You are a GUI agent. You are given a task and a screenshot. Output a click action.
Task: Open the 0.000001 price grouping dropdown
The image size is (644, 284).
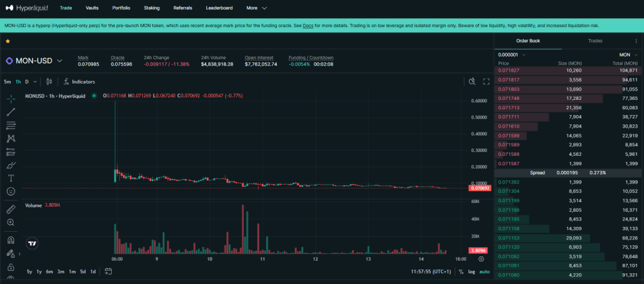pyautogui.click(x=512, y=55)
